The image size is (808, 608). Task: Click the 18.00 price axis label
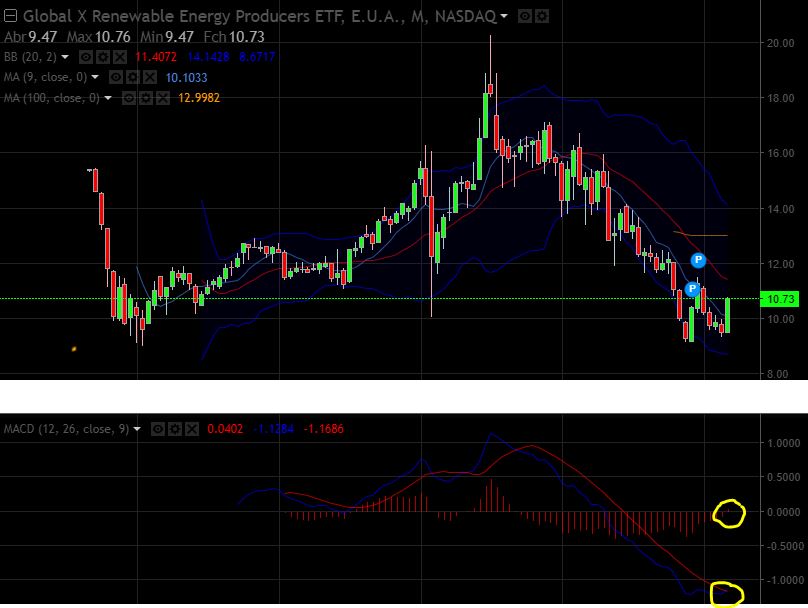click(x=780, y=98)
